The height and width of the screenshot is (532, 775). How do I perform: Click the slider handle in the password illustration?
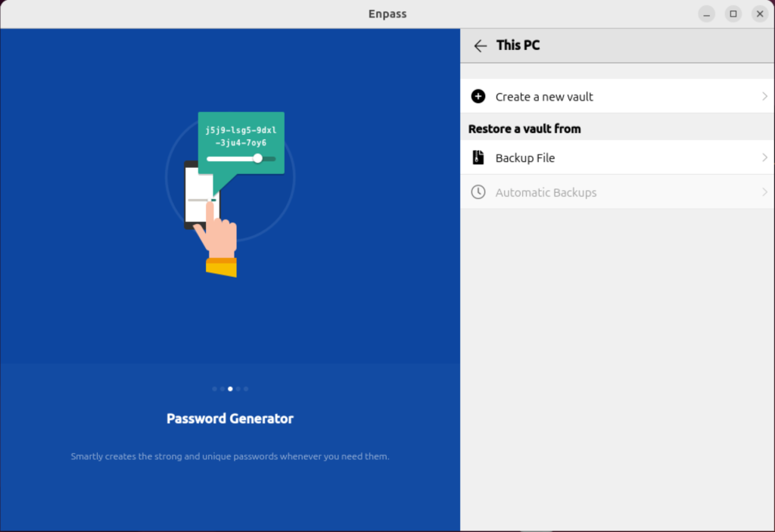[257, 158]
